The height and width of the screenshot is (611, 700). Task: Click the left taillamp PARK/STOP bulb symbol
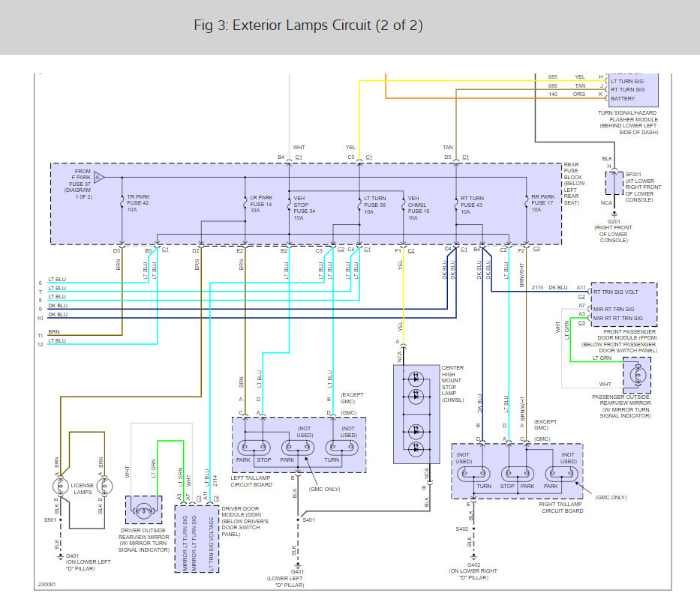254,448
